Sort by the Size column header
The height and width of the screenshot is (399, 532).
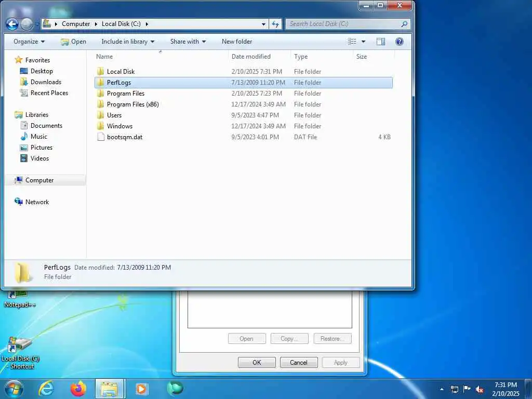pyautogui.click(x=374, y=56)
